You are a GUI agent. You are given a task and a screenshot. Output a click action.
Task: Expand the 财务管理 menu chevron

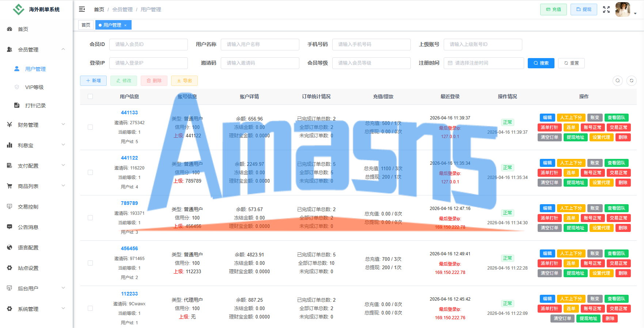[63, 125]
